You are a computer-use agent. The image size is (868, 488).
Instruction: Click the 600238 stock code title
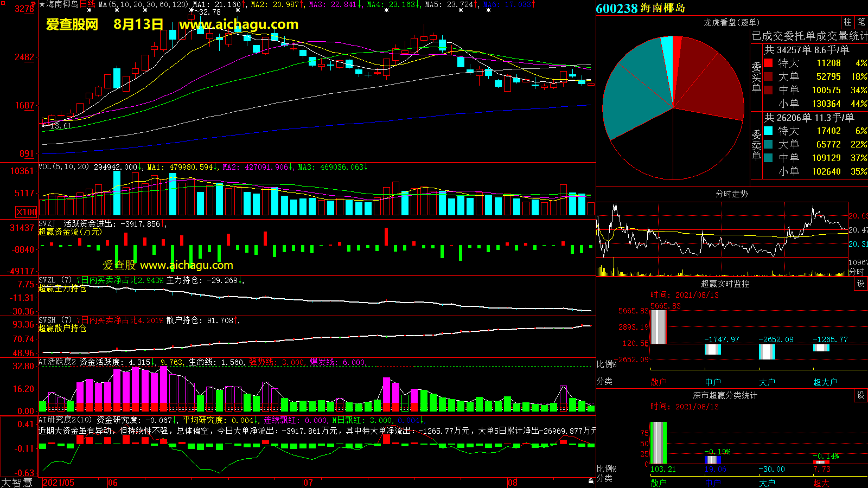coord(617,9)
